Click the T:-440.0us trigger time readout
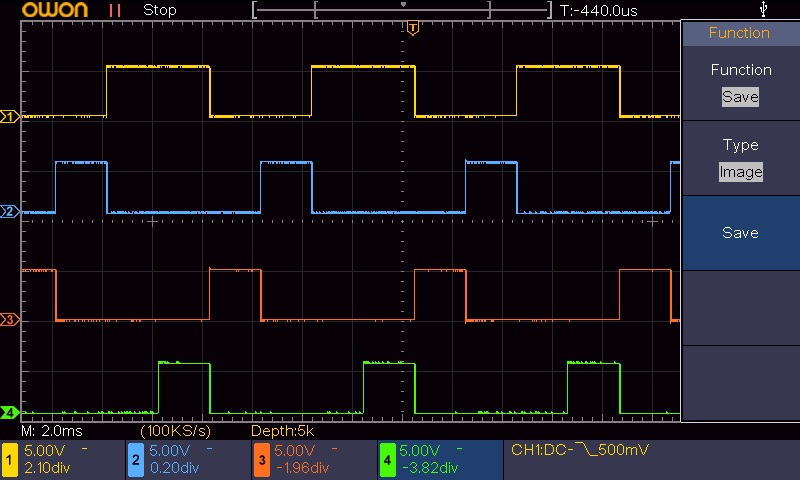This screenshot has height=480, width=800. [x=598, y=11]
